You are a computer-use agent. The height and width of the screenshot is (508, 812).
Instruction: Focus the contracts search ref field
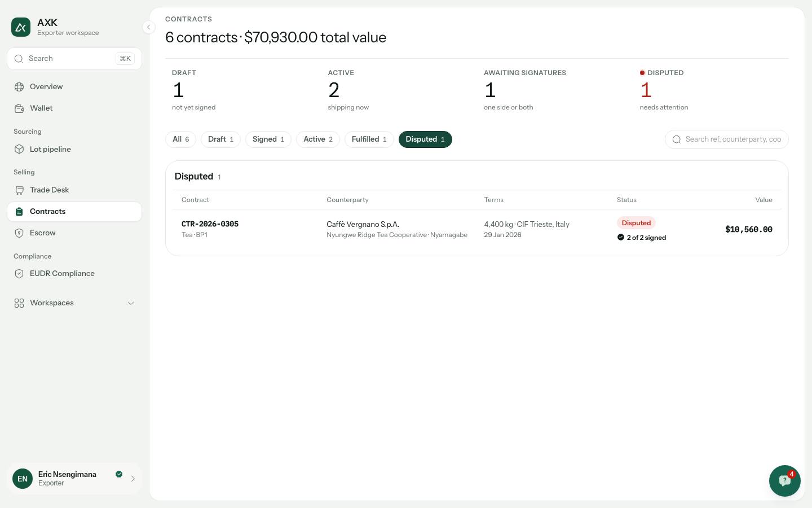[727, 139]
